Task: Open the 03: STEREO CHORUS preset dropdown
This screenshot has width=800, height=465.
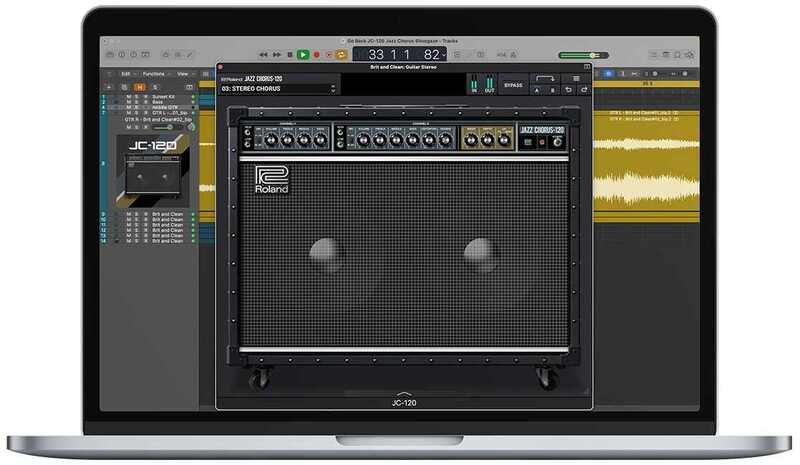Action: coord(278,89)
